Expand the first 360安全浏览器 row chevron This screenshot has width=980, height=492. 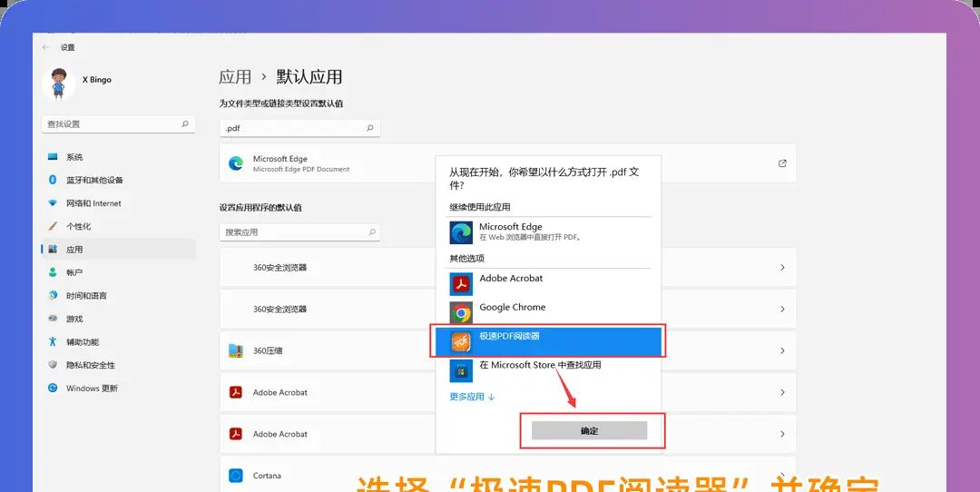782,268
